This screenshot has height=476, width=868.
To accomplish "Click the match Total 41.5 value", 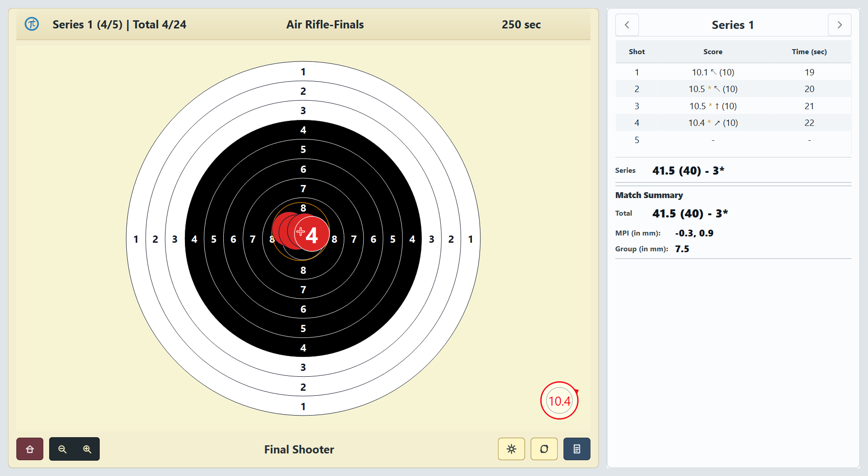I will tap(690, 213).
